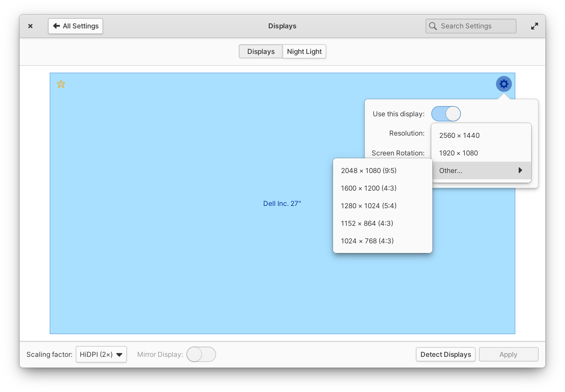Select 1920 × 1080 resolution option

point(459,153)
